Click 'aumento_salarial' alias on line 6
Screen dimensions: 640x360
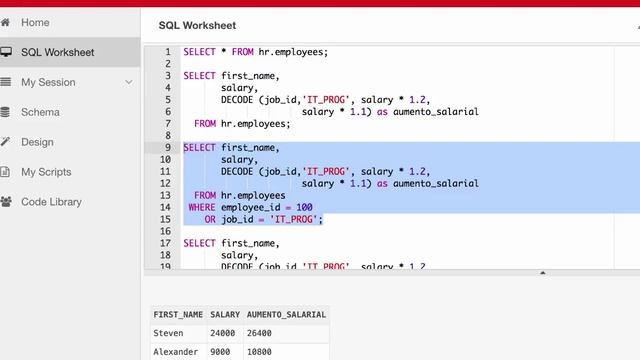click(x=436, y=111)
